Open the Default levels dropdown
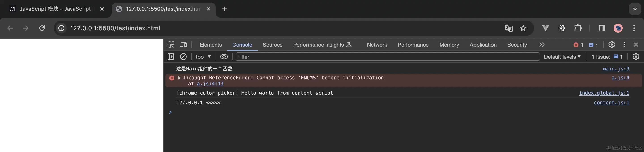644x152 pixels. (x=562, y=57)
